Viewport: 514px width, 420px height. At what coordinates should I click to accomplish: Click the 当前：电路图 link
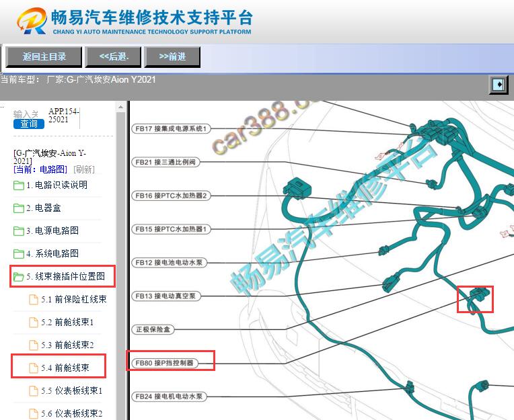(40, 169)
